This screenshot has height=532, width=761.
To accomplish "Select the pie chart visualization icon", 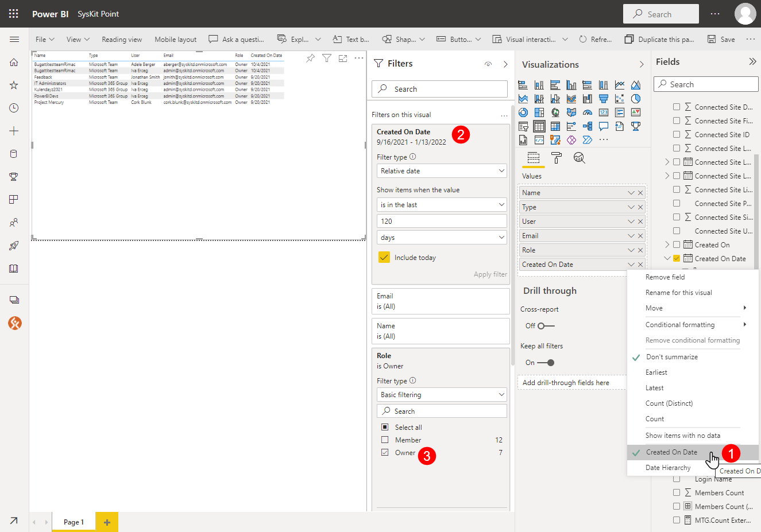I will coord(636,99).
